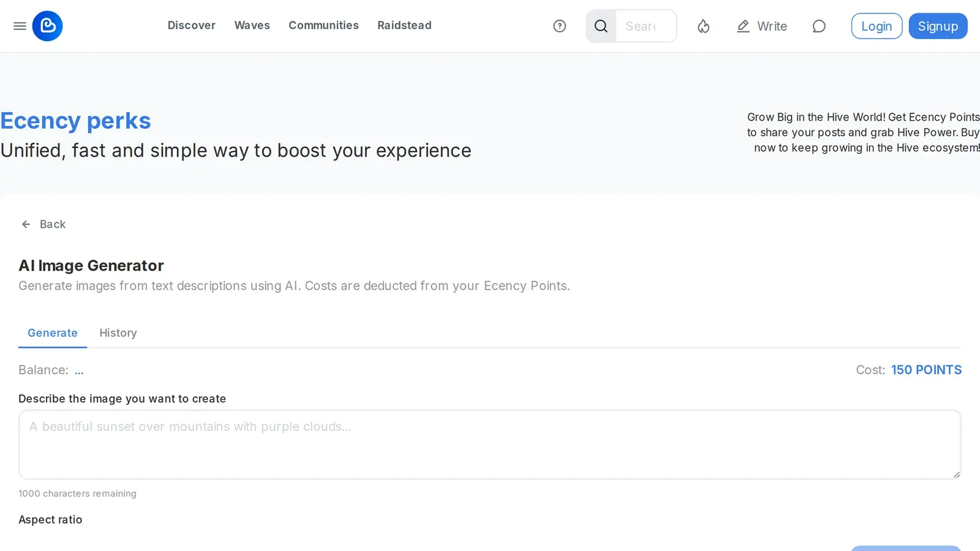Open the help question mark icon
The image size is (980, 551).
click(x=559, y=26)
